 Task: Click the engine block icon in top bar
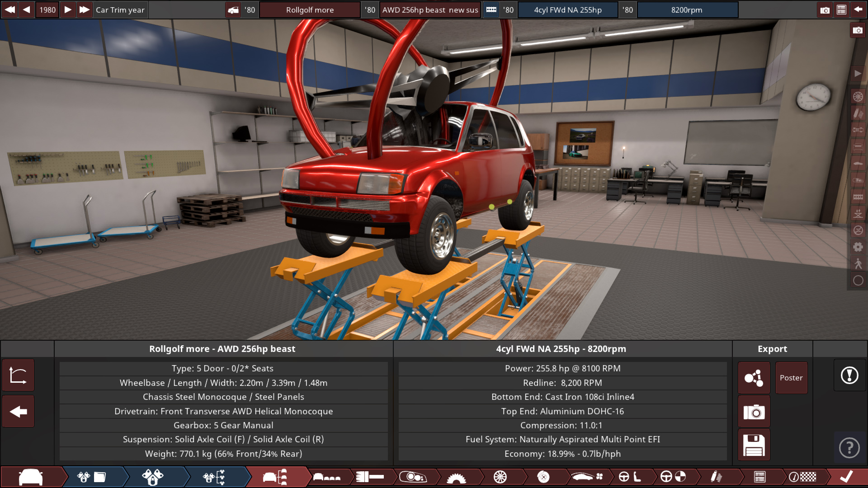pyautogui.click(x=491, y=9)
